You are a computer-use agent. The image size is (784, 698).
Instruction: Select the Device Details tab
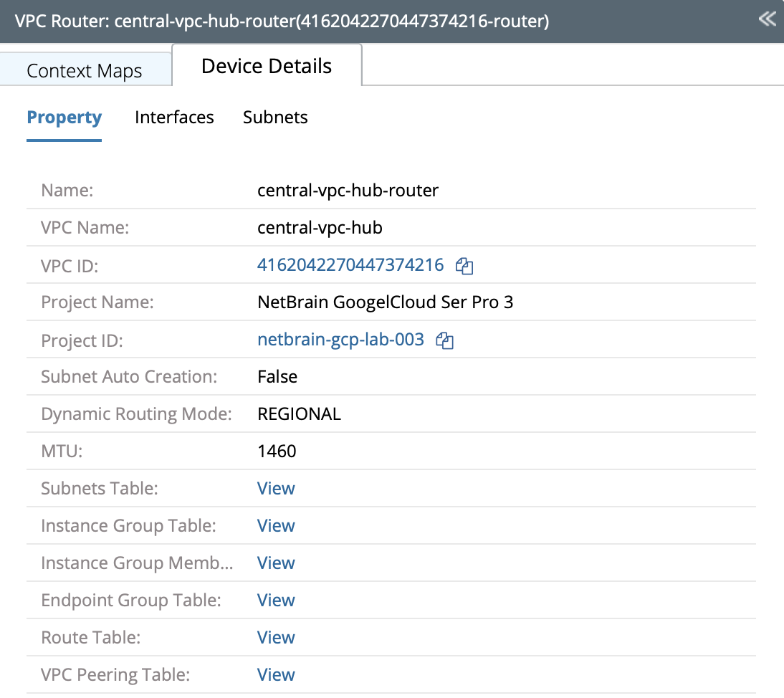[267, 66]
